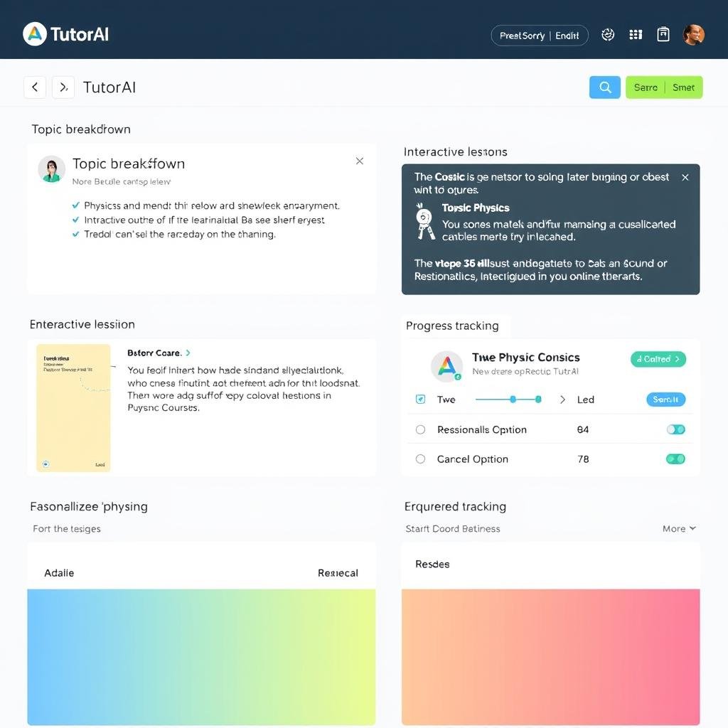Click the first handle on the Twe slider
Image resolution: width=728 pixels, height=728 pixels.
tap(513, 400)
